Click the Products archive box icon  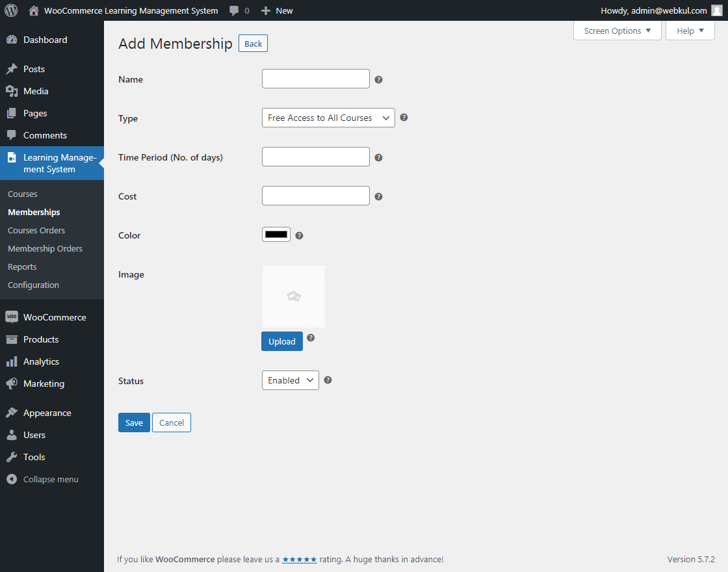pos(12,339)
